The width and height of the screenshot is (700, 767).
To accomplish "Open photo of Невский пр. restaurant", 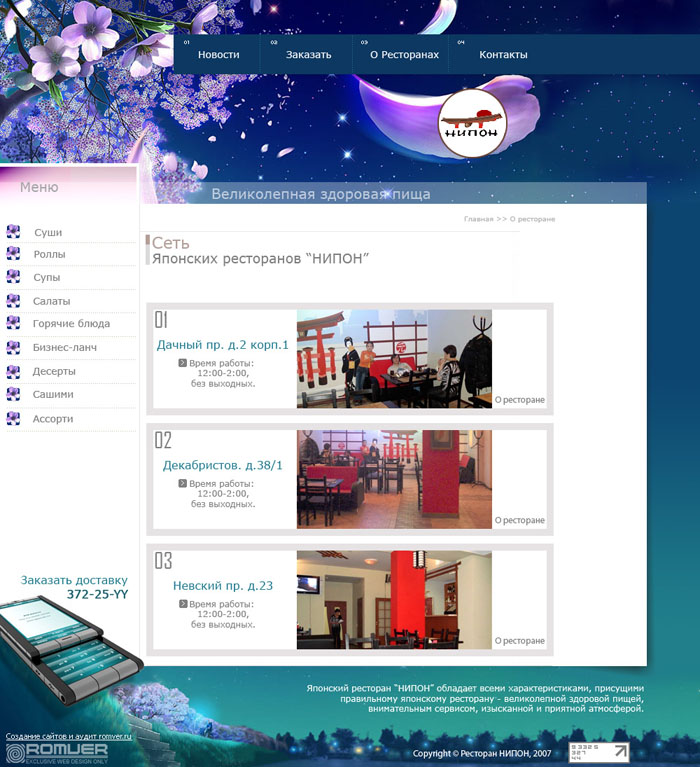I will 394,600.
